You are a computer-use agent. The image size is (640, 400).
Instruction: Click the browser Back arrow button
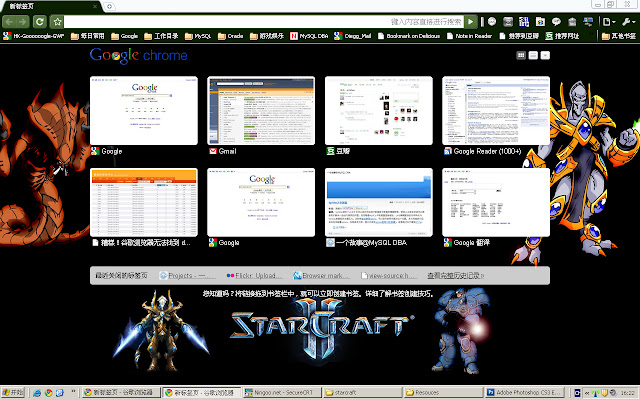pos(9,22)
